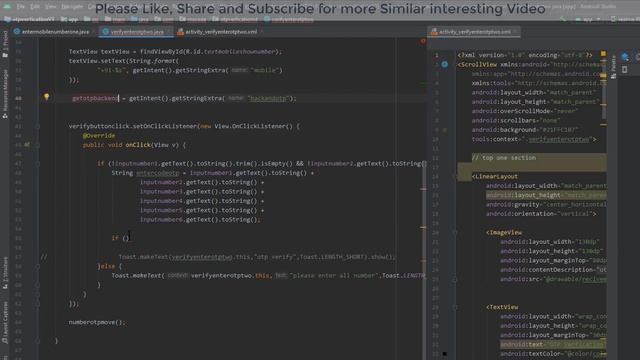Click the verifyenterotptwo context link in XML
This screenshot has height=360, width=640.
tap(559, 139)
